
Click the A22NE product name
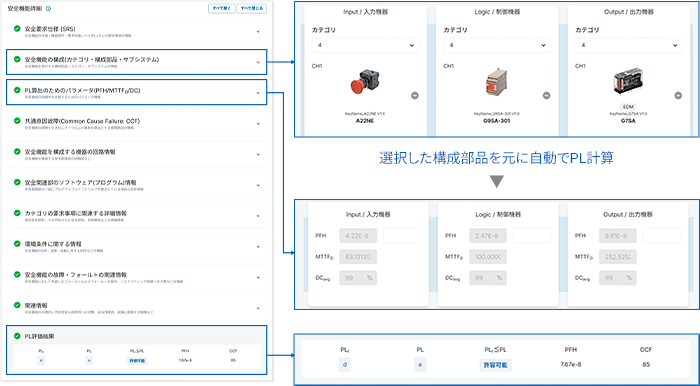[x=365, y=120]
